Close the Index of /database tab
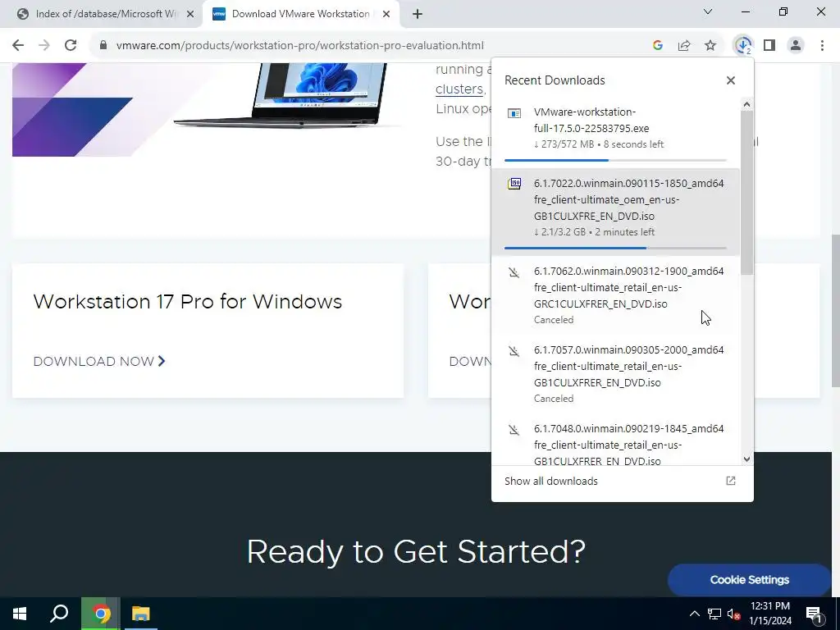 (x=190, y=15)
